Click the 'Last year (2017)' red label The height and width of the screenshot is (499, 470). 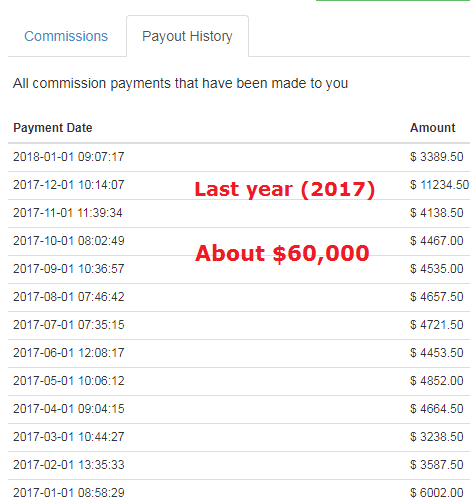coord(285,190)
